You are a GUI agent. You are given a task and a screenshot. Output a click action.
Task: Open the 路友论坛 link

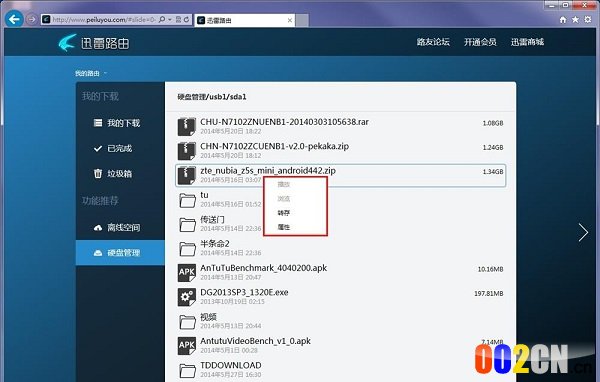433,42
